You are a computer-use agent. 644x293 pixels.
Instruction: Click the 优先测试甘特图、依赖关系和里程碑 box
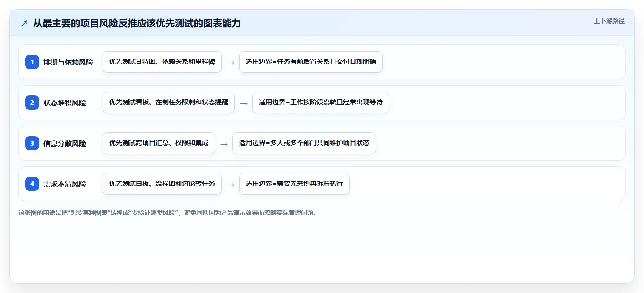(x=162, y=62)
